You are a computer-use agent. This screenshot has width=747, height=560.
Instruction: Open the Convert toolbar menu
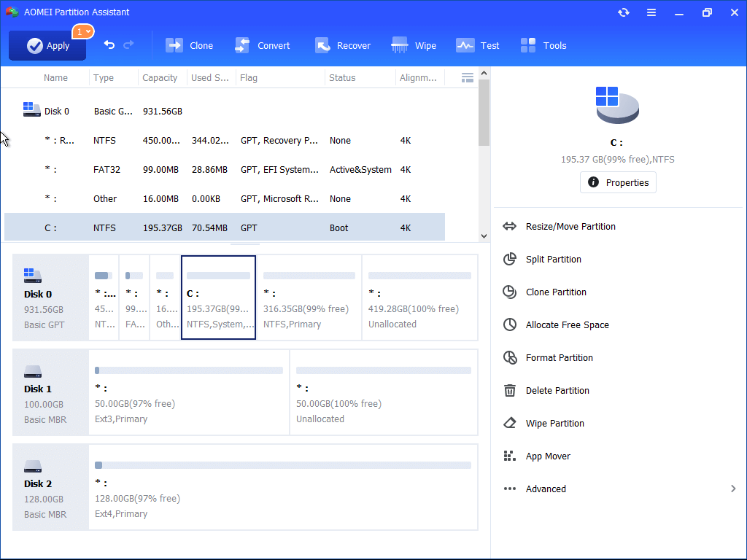point(262,46)
